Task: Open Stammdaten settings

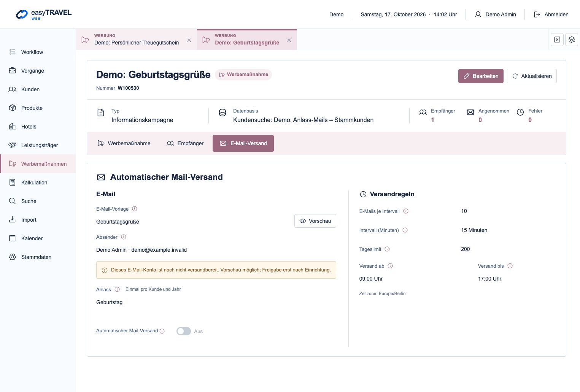Action: tap(38, 257)
